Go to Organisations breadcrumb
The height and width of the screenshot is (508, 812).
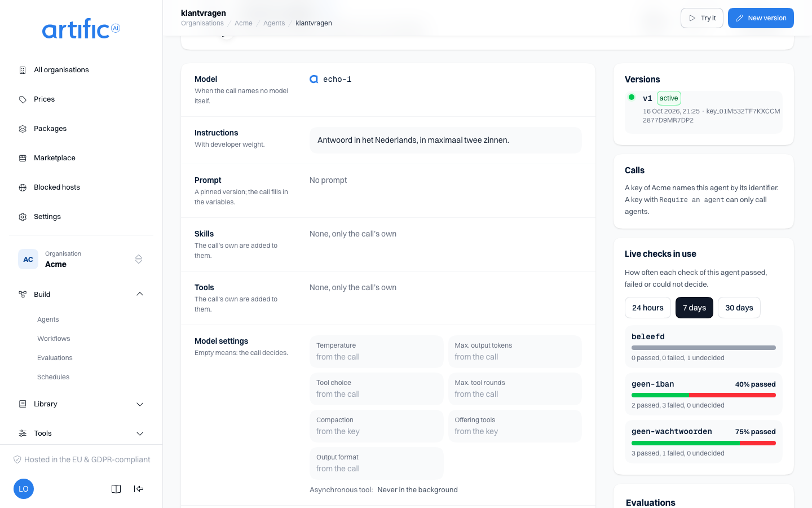click(x=202, y=23)
